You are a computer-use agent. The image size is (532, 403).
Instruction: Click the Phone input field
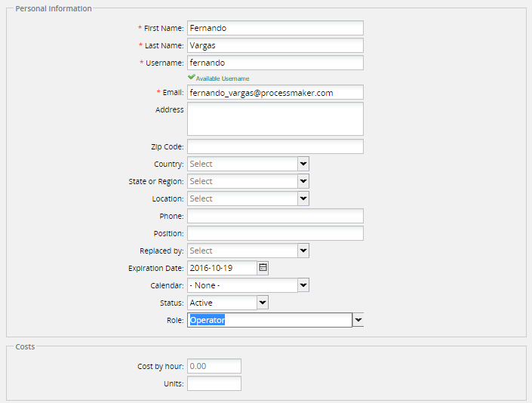pos(275,216)
